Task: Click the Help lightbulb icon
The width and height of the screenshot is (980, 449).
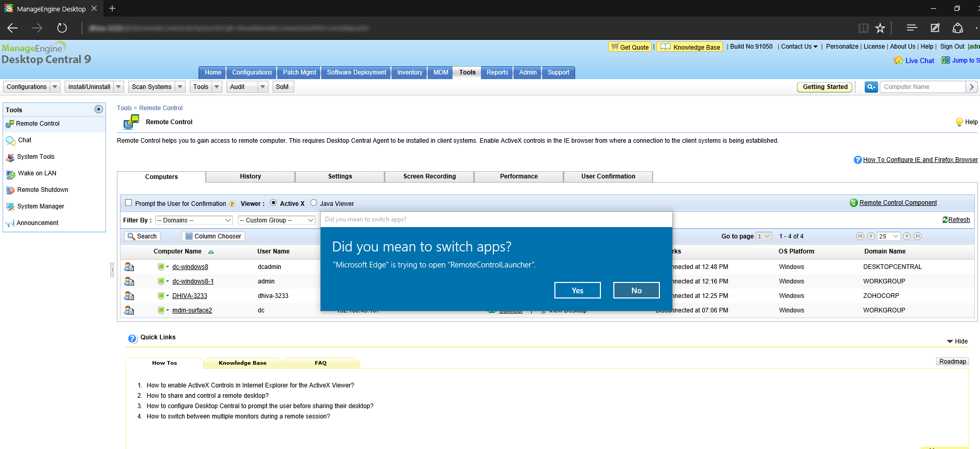Action: point(959,122)
